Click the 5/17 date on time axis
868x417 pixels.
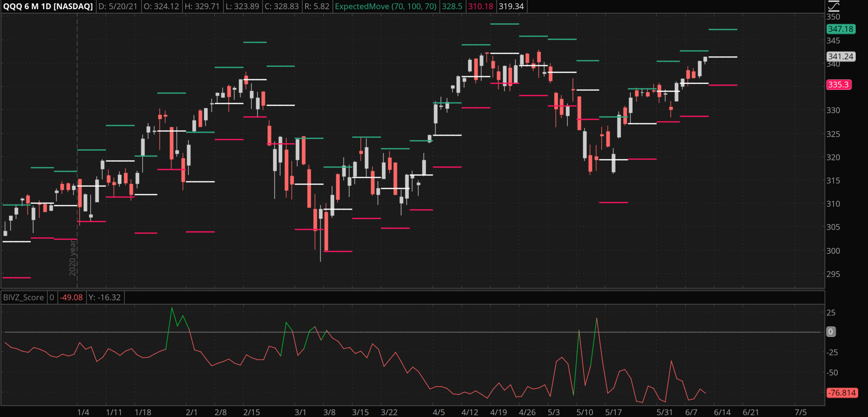614,412
